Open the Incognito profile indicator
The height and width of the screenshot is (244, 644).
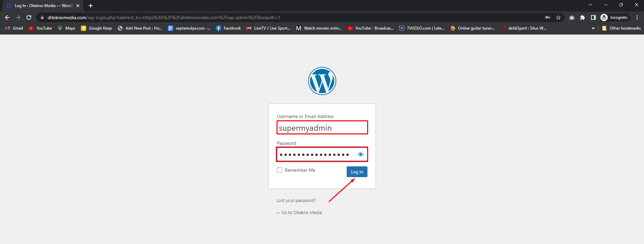[614, 17]
